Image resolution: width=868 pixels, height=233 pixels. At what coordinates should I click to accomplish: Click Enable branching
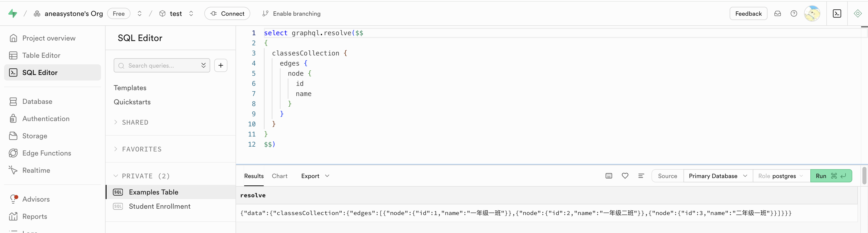[291, 13]
